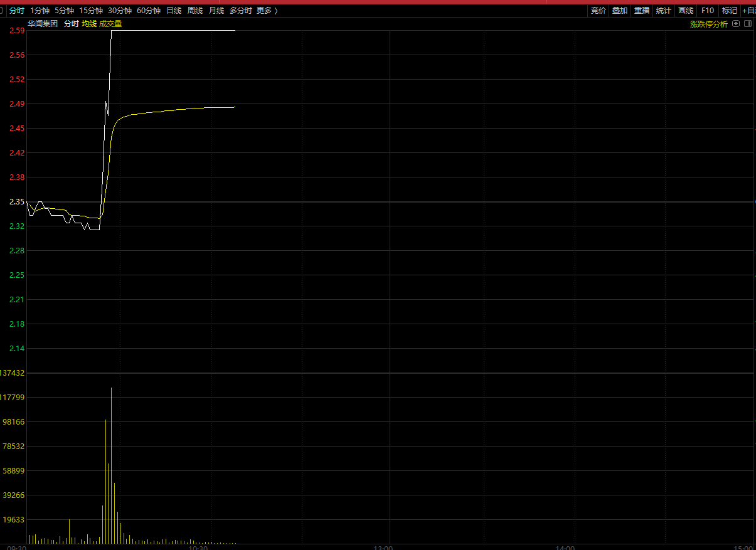
Task: Expand the 更多 period options
Action: [267, 11]
